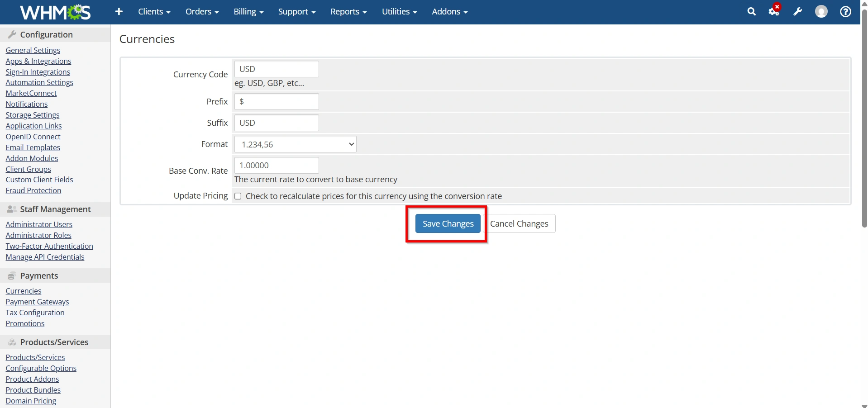Open Product Addons link

click(32, 379)
